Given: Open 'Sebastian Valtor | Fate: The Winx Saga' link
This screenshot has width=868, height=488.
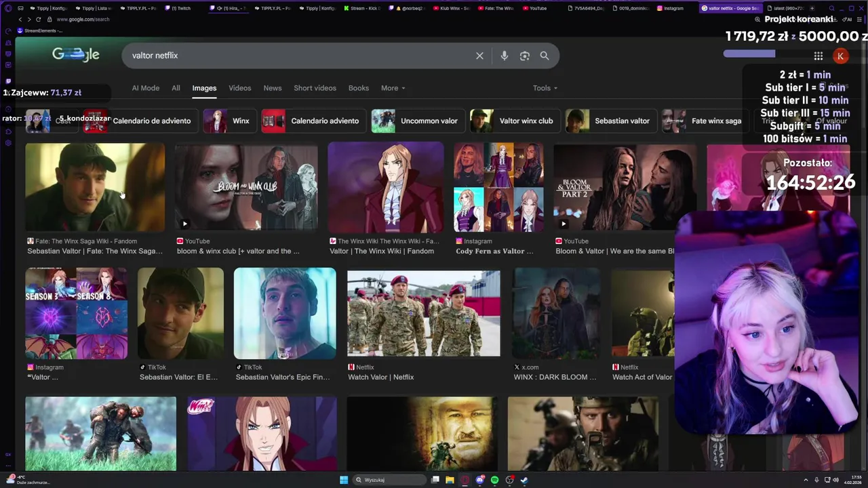Looking at the screenshot, I should [95, 251].
